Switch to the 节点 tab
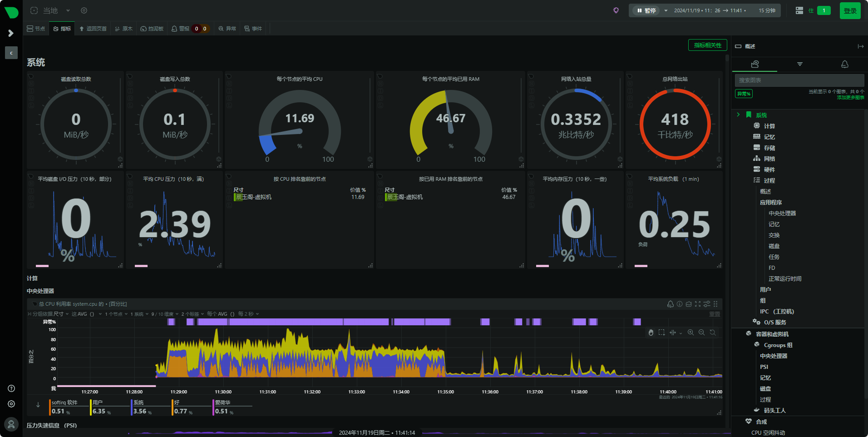This screenshot has height=437, width=868. tap(36, 29)
